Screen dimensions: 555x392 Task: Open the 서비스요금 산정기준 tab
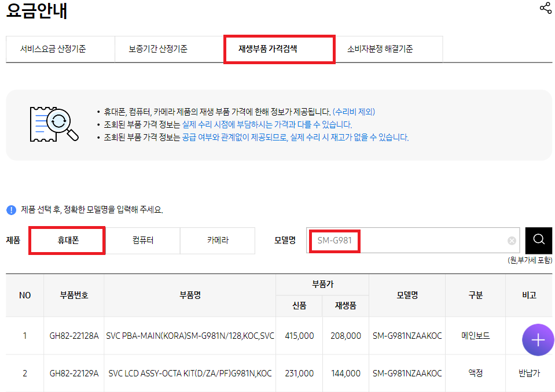coord(60,49)
